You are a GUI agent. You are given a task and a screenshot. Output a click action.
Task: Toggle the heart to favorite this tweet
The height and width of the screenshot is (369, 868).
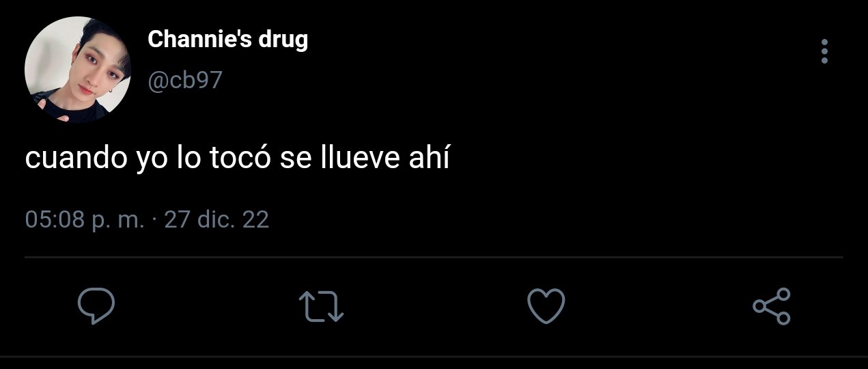[x=546, y=305]
